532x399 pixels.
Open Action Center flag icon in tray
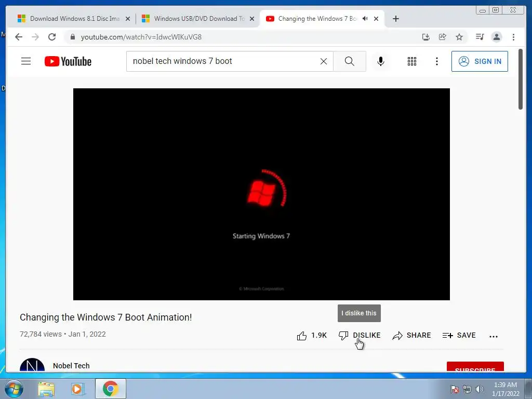pyautogui.click(x=454, y=389)
